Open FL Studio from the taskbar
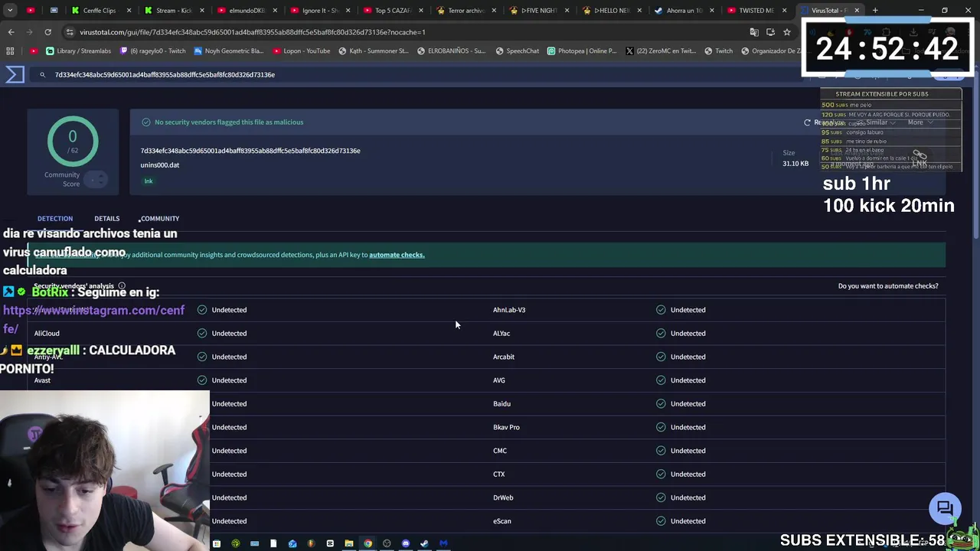This screenshot has width=980, height=551. coord(311,543)
